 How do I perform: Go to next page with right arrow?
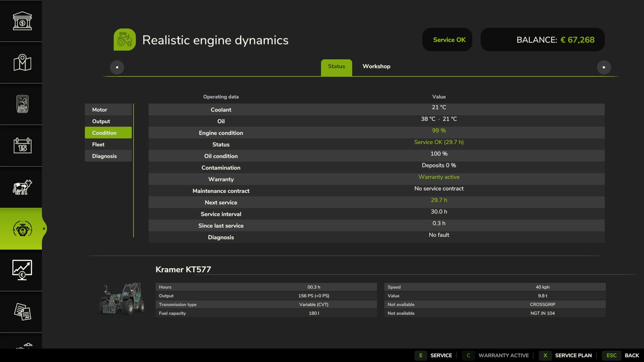point(604,67)
